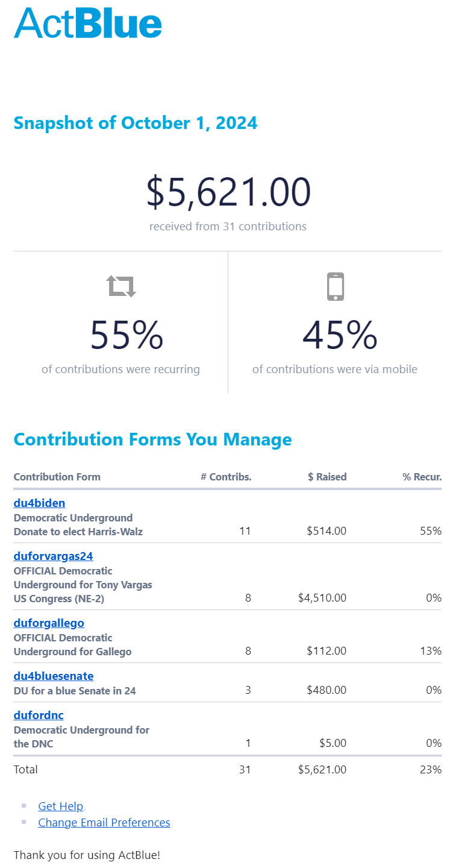The width and height of the screenshot is (450, 868).
Task: Open the du4biden contribution form link
Action: (x=39, y=503)
